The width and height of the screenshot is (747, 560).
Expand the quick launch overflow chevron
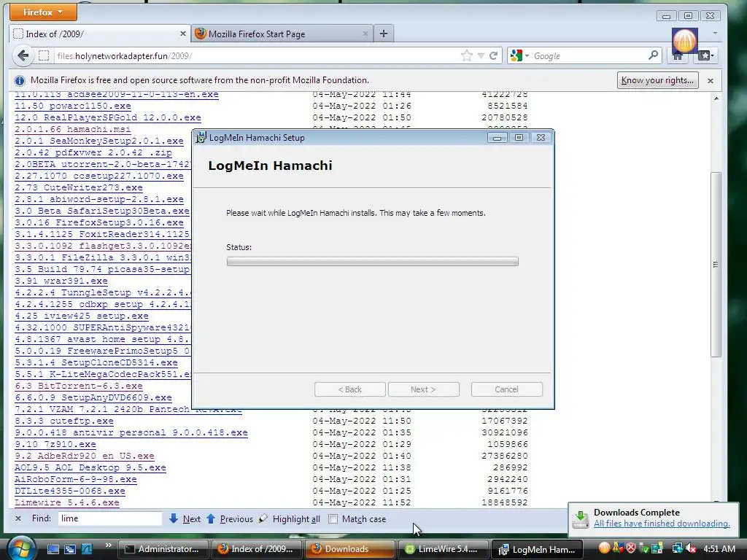coord(108,545)
